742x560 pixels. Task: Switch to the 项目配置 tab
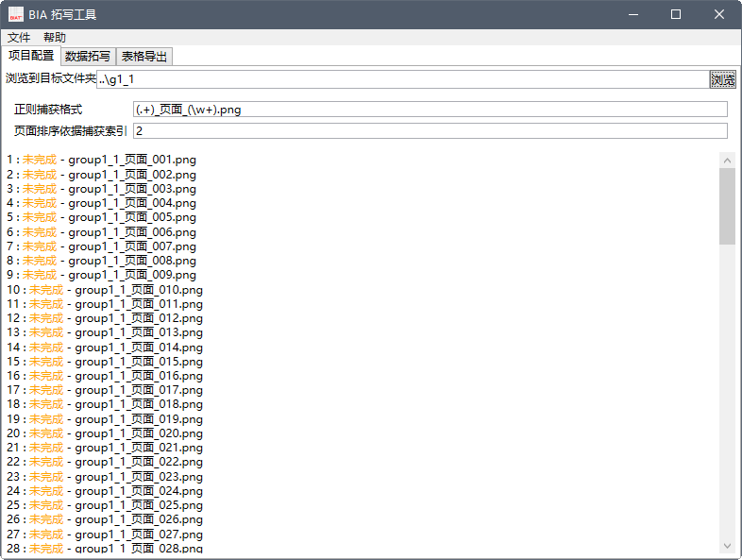click(x=31, y=56)
